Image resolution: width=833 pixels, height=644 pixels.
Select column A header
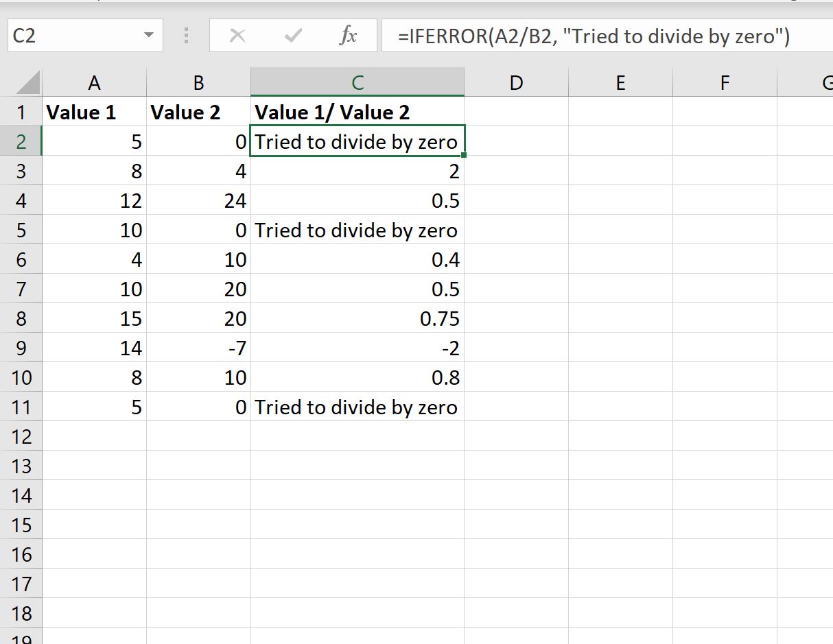[x=94, y=83]
